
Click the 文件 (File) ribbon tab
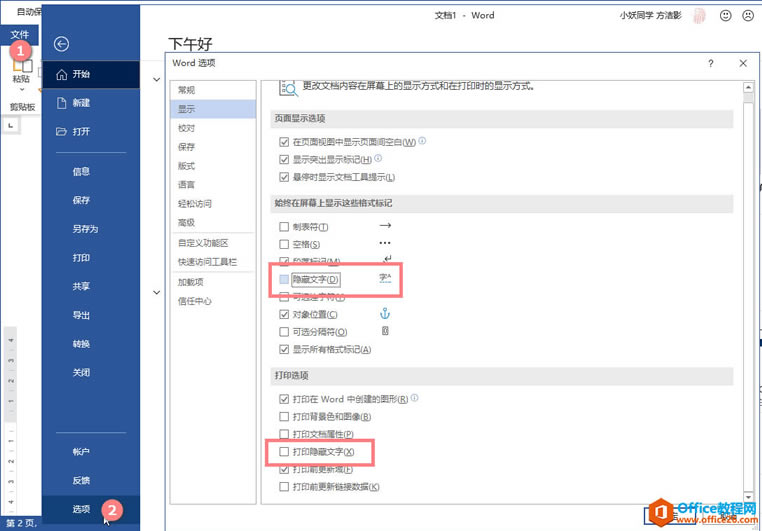19,34
